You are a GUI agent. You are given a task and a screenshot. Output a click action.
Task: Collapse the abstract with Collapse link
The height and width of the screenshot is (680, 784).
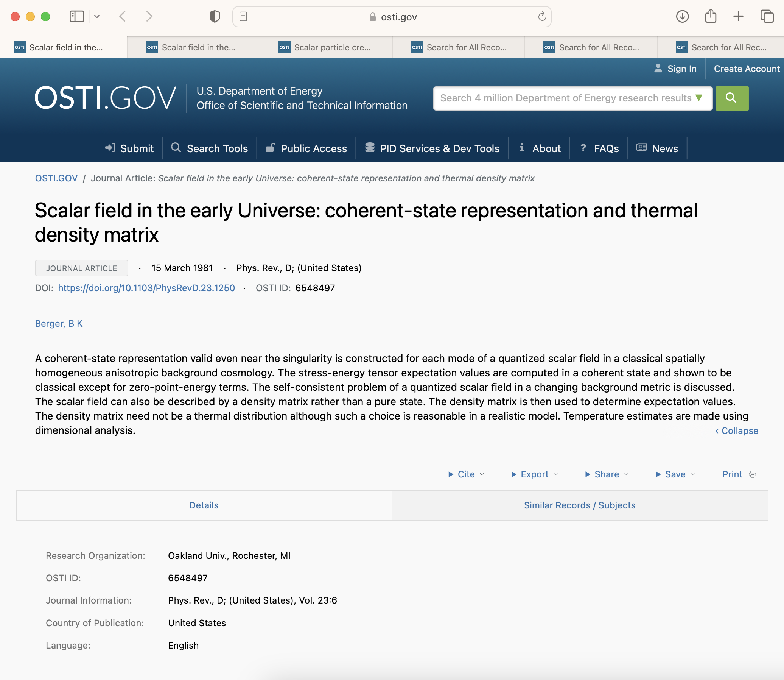pyautogui.click(x=737, y=431)
